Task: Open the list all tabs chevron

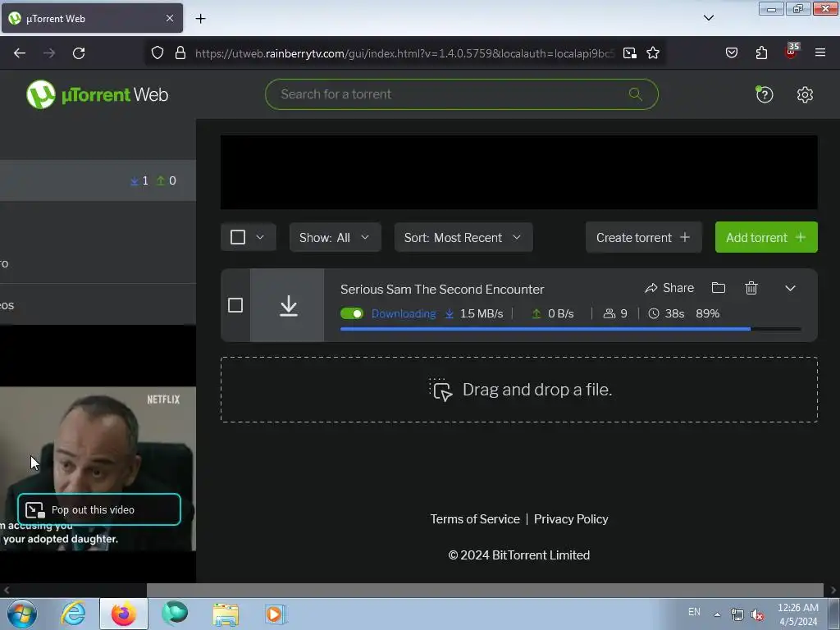Action: 709,18
